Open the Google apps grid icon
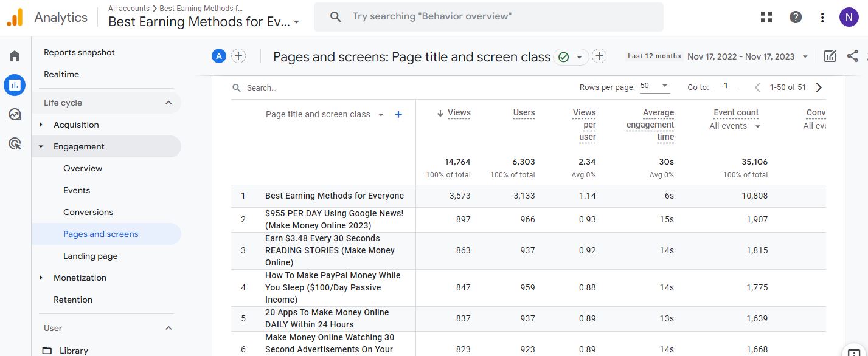Viewport: 868px width, 356px height. (765, 16)
